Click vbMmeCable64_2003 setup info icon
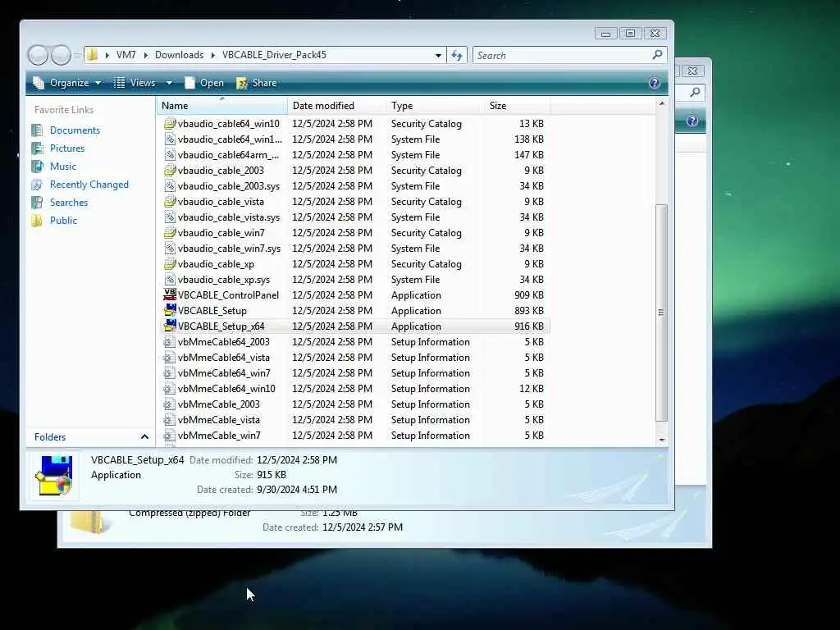The width and height of the screenshot is (840, 630). (x=169, y=342)
